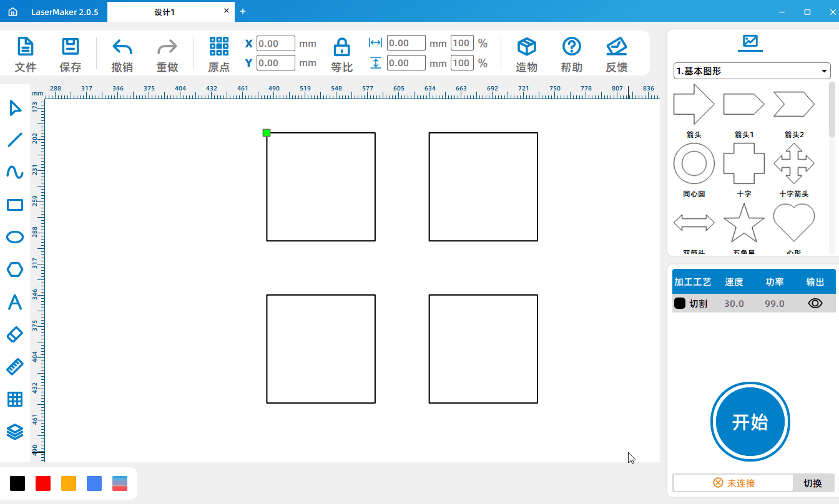Insert the heart shape
839x504 pixels.
point(794,223)
